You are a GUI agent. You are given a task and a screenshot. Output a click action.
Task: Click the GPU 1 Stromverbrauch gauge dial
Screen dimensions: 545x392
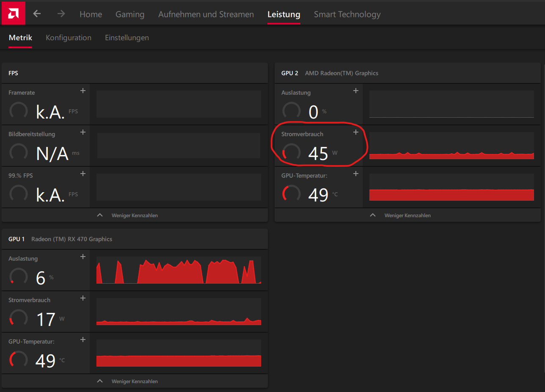(19, 318)
